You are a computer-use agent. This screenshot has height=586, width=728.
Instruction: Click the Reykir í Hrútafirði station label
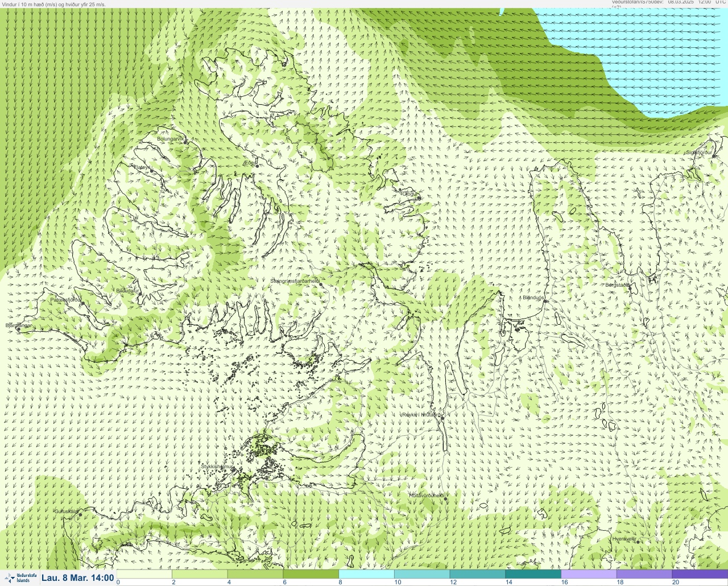coord(421,415)
